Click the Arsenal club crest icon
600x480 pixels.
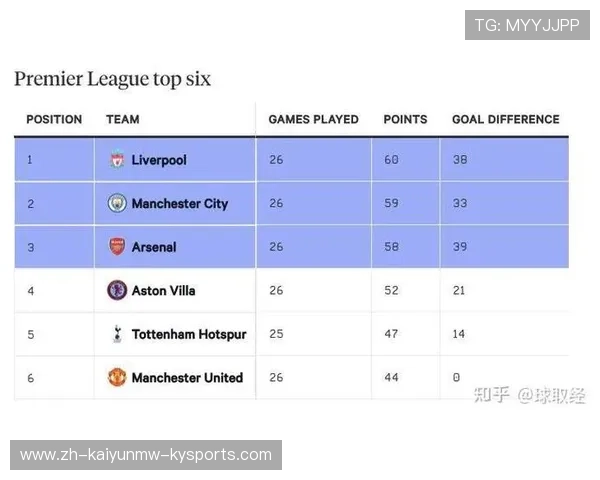click(117, 247)
